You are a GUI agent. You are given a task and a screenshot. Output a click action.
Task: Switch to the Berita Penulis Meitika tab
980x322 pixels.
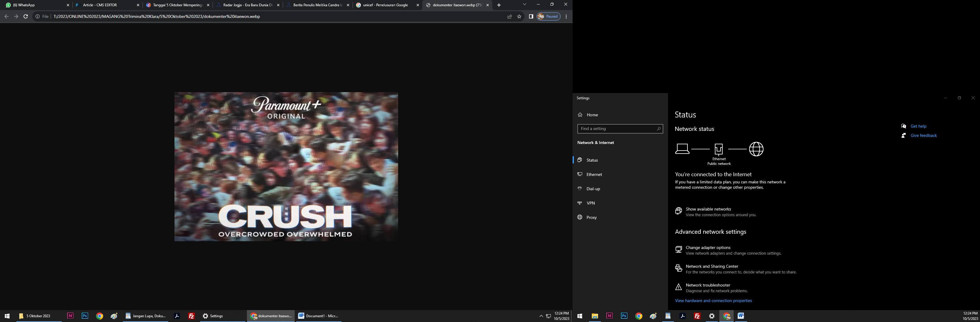tap(317, 5)
